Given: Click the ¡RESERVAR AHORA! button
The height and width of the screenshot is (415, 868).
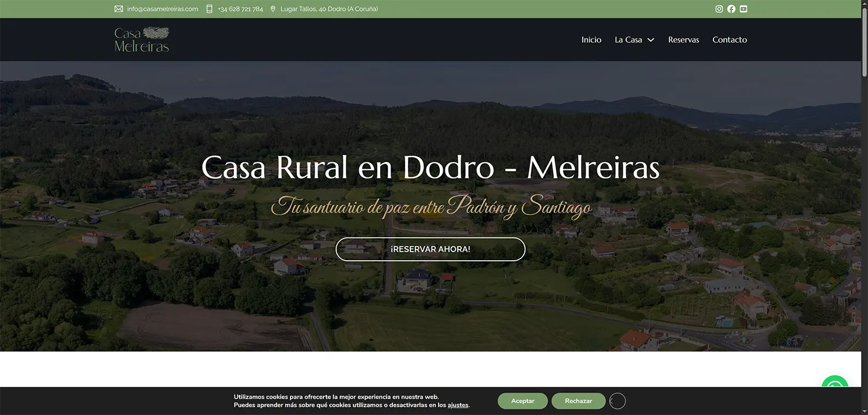Looking at the screenshot, I should (431, 249).
